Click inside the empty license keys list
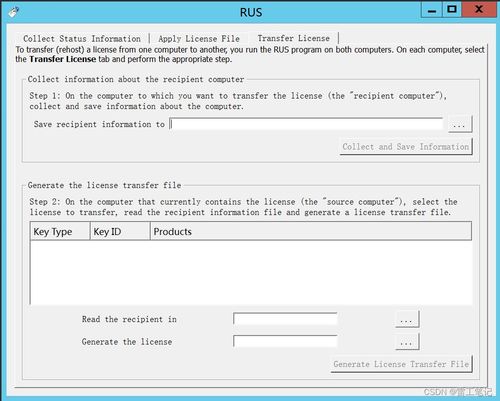This screenshot has width=500, height=401. (251, 272)
